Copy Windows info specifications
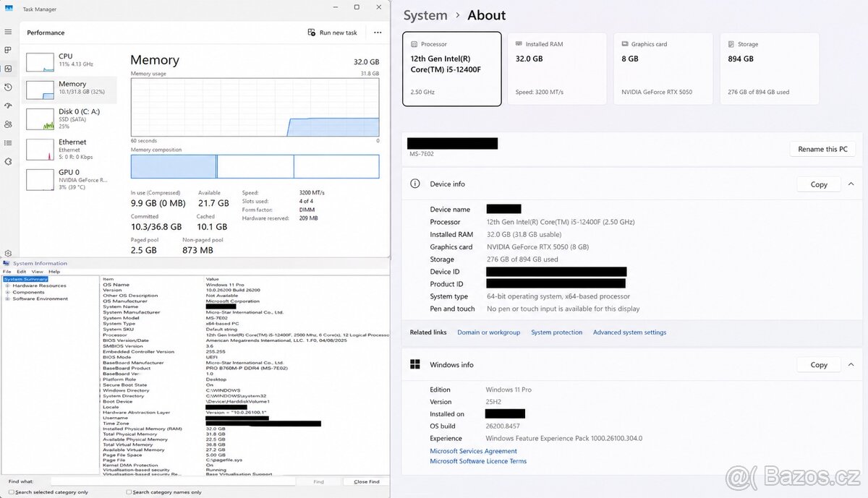 [x=819, y=365]
